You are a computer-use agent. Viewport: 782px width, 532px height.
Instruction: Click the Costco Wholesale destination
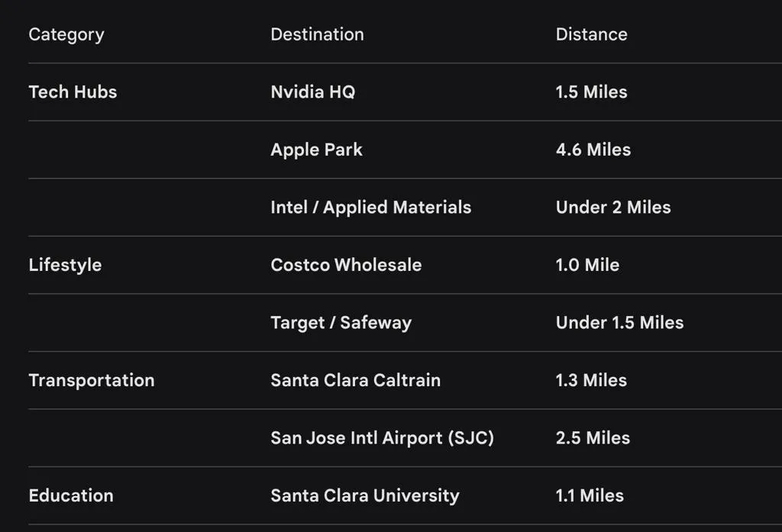click(346, 265)
